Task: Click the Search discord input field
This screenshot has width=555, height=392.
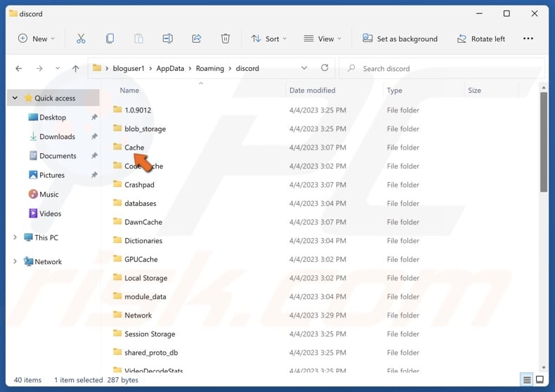Action: pyautogui.click(x=442, y=68)
